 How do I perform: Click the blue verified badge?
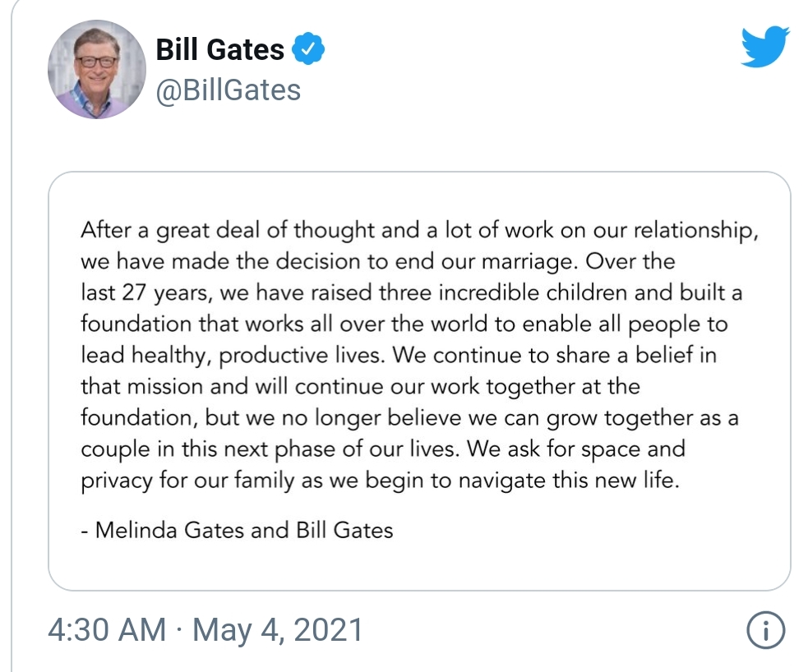[x=309, y=49]
